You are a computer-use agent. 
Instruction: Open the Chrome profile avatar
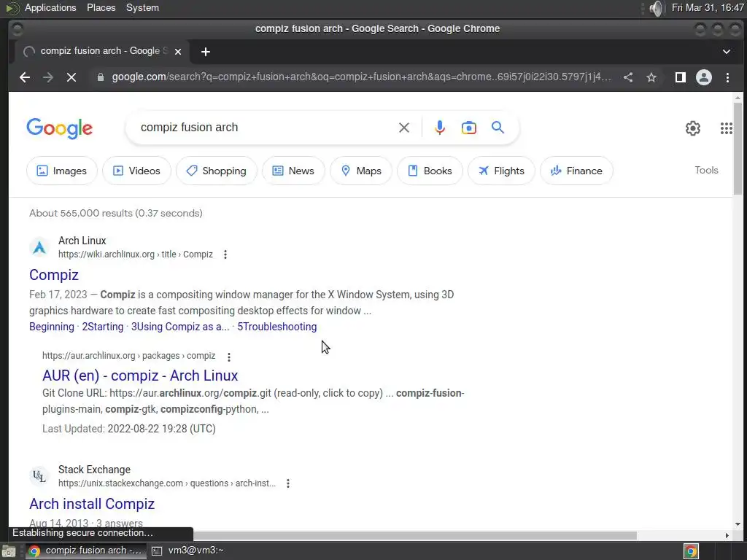[x=704, y=77]
